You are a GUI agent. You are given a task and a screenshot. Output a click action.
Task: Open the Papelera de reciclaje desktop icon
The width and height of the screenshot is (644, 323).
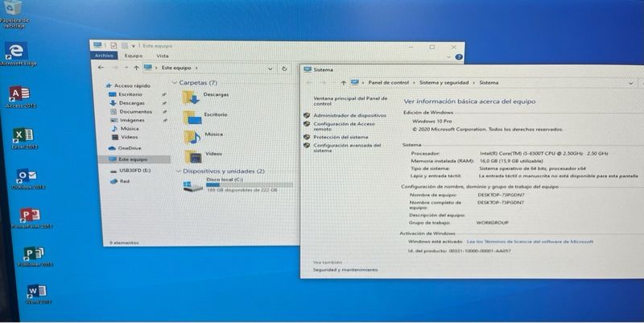tap(14, 14)
